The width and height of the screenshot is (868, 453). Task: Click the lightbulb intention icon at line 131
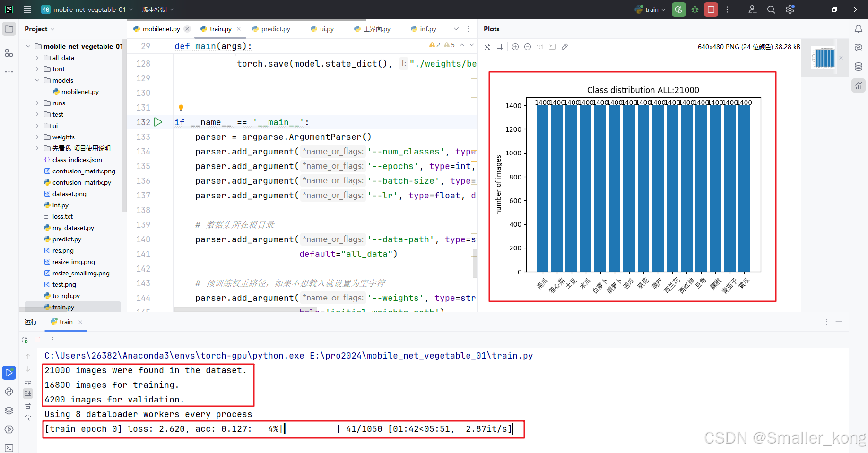click(181, 108)
